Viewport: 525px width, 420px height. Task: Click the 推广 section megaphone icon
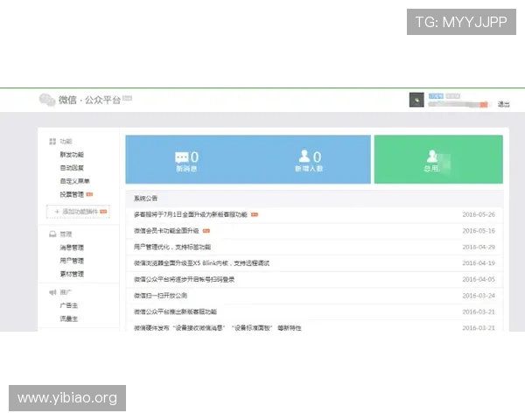(x=52, y=292)
